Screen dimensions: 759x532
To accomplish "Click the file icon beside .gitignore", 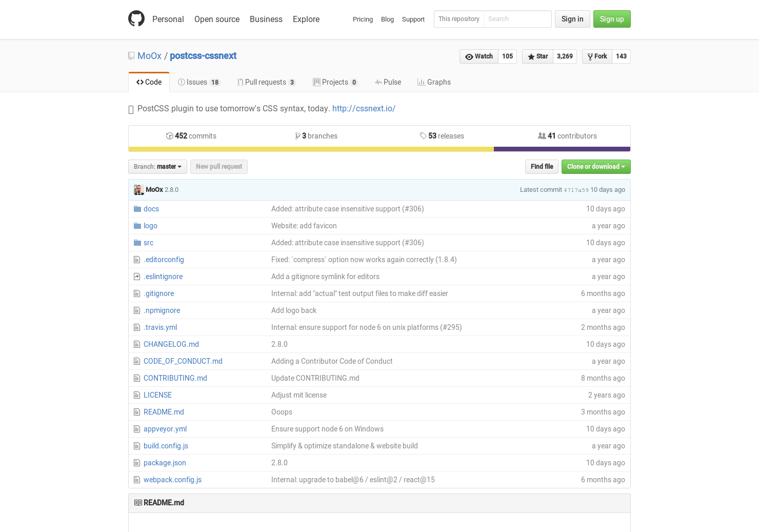I will tap(137, 293).
